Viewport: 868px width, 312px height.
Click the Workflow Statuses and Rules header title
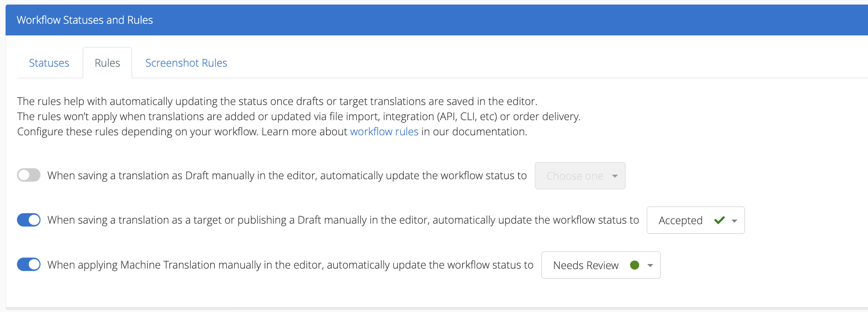click(85, 20)
